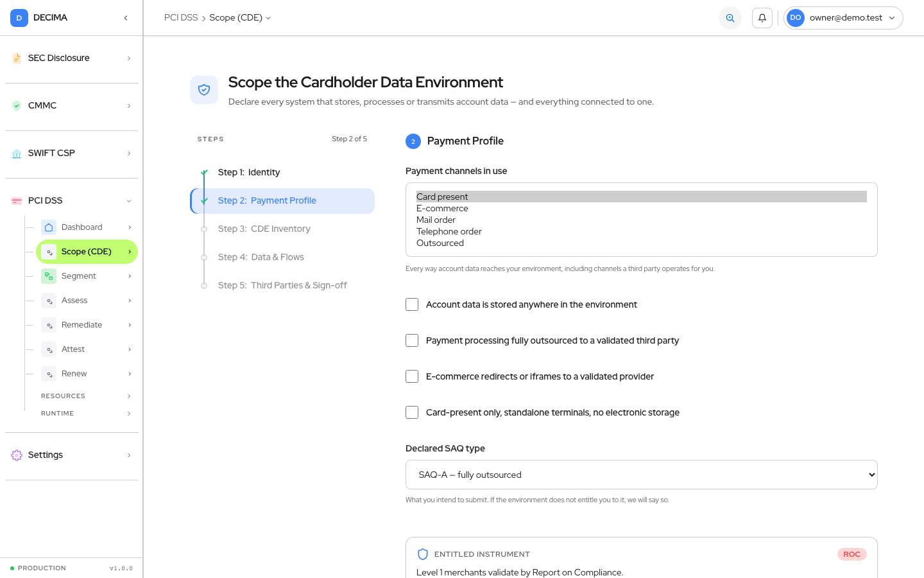924x578 pixels.
Task: Click the DO user avatar
Action: coord(796,18)
